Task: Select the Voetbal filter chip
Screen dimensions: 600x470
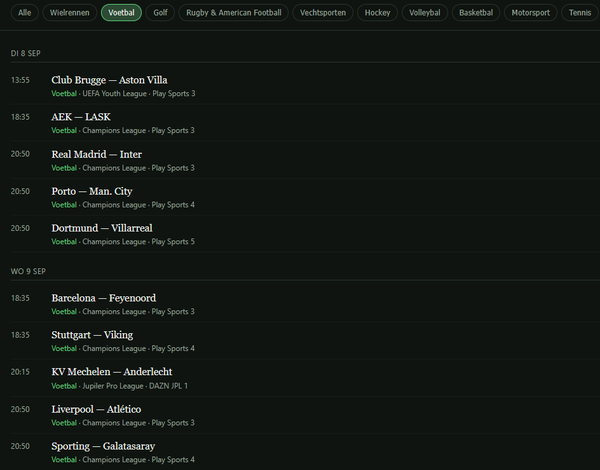Action: [x=121, y=13]
